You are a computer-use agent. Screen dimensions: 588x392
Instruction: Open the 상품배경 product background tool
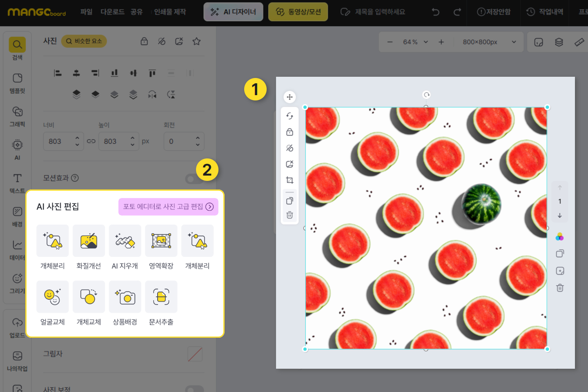pyautogui.click(x=125, y=297)
